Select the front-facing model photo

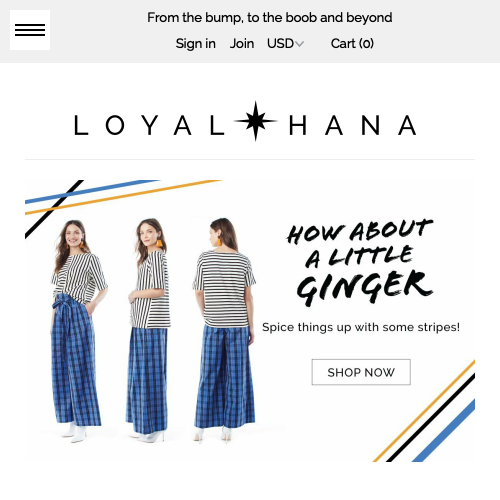(x=78, y=330)
